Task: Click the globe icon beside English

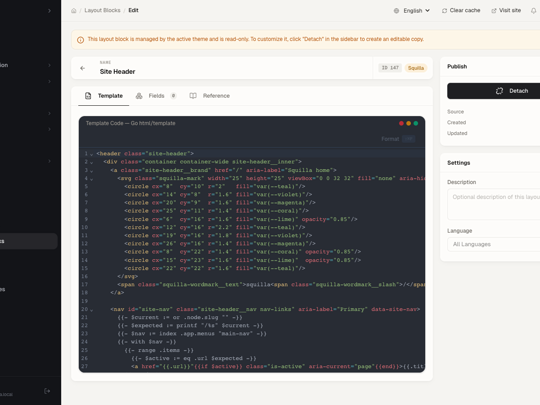Action: click(396, 11)
